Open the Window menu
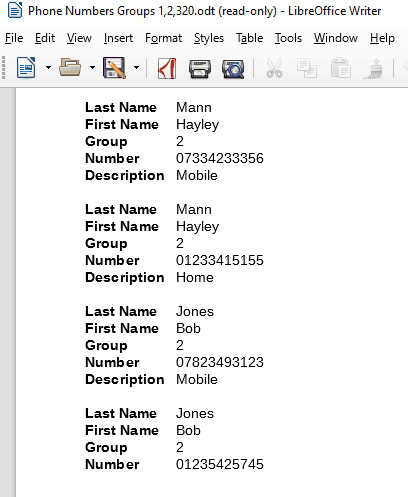This screenshot has width=408, height=497. pyautogui.click(x=336, y=38)
